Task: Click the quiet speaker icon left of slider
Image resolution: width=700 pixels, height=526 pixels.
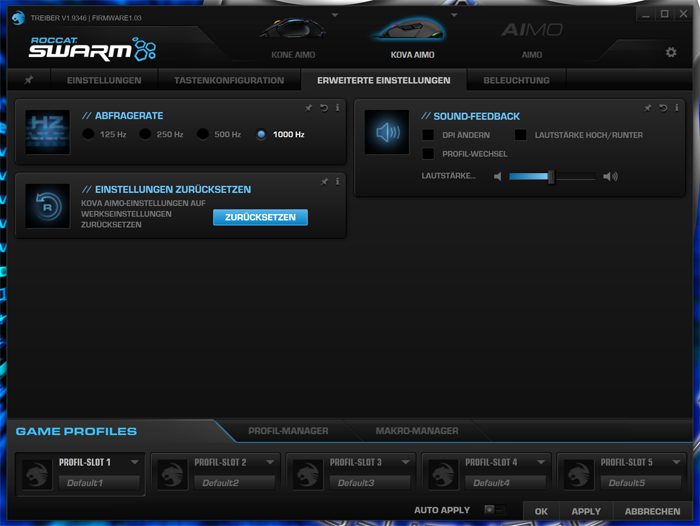Action: pos(497,177)
